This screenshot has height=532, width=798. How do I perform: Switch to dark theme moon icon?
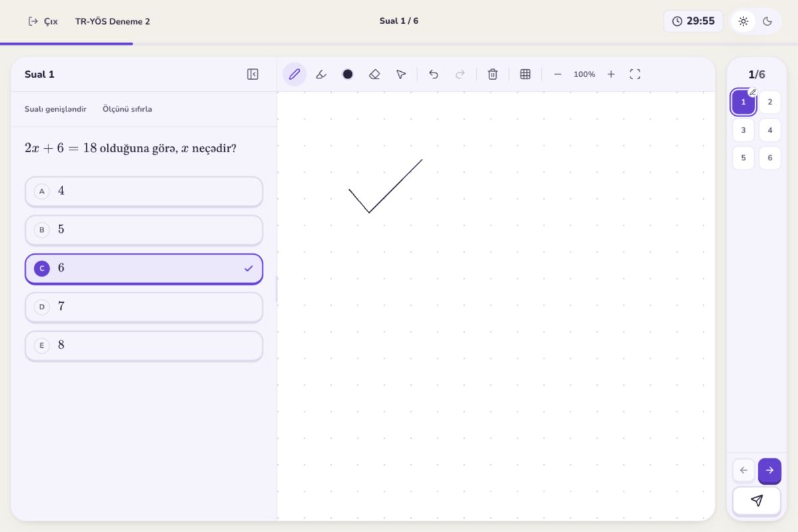coord(767,21)
